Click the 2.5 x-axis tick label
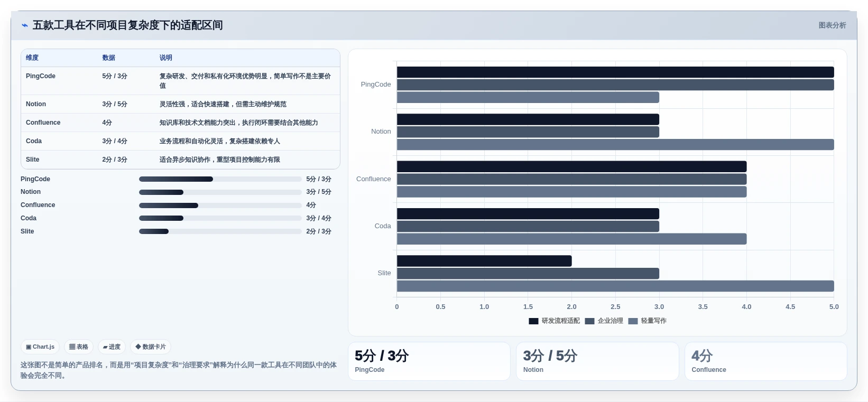 (615, 307)
